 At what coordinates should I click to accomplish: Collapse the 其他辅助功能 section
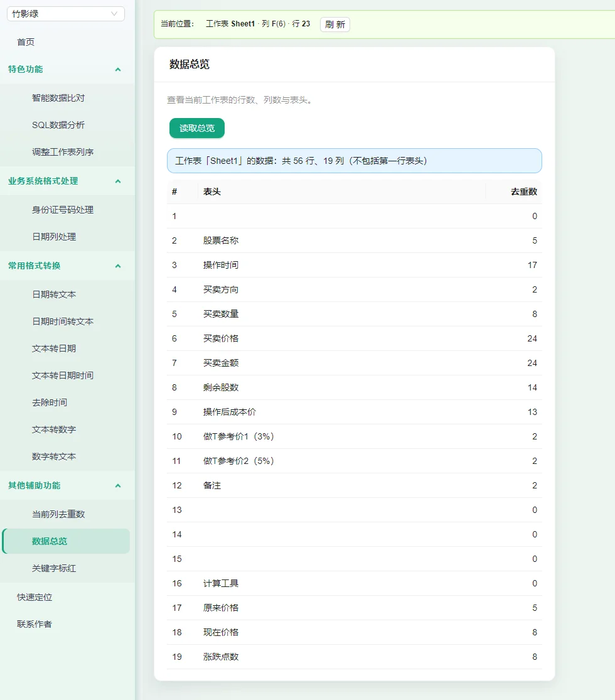pos(67,485)
